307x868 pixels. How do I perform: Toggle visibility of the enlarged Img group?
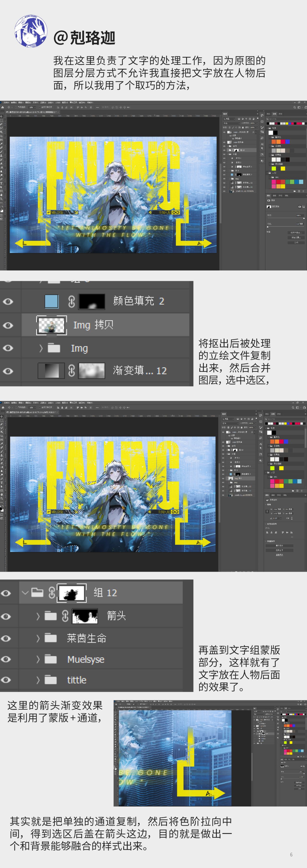click(8, 348)
